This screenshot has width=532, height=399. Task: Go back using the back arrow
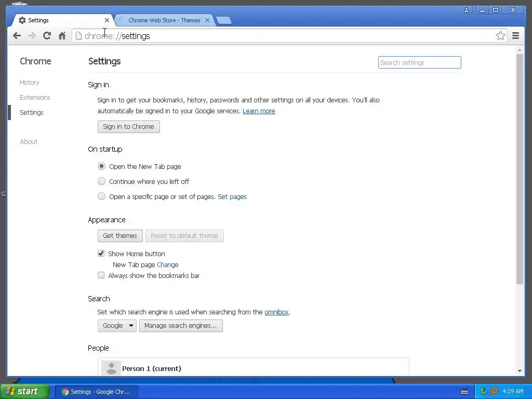(x=17, y=36)
